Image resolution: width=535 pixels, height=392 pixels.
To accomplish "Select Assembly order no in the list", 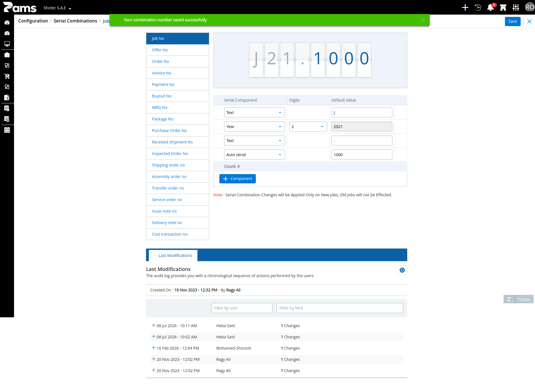I will click(177, 177).
